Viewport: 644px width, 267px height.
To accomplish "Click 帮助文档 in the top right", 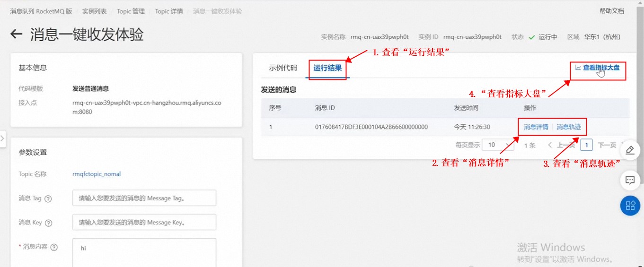I will point(611,11).
